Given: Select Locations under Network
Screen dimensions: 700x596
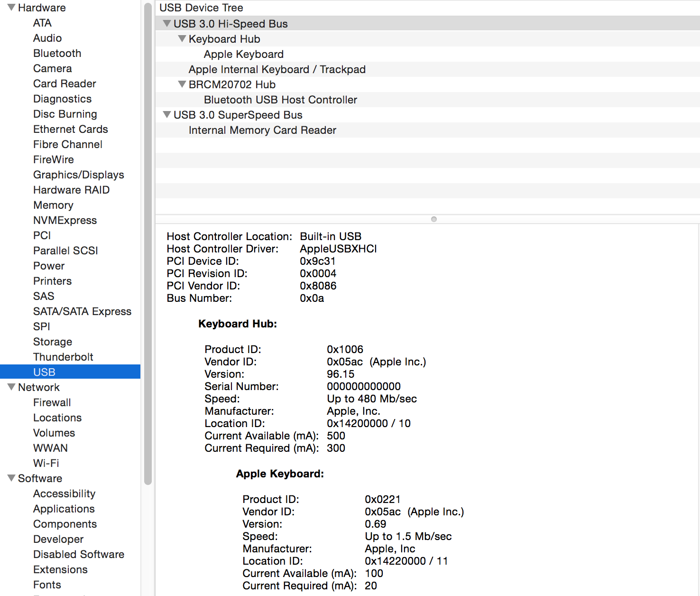Looking at the screenshot, I should [x=57, y=418].
